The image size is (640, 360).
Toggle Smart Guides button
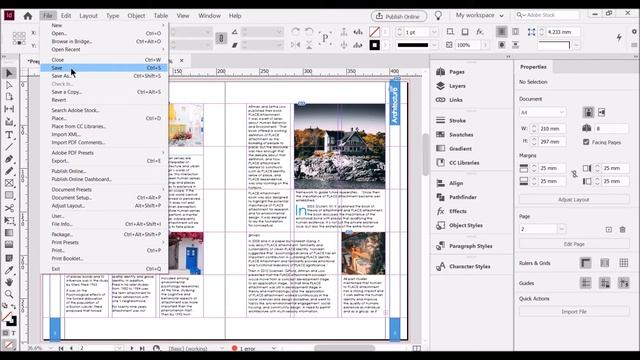tap(624, 283)
